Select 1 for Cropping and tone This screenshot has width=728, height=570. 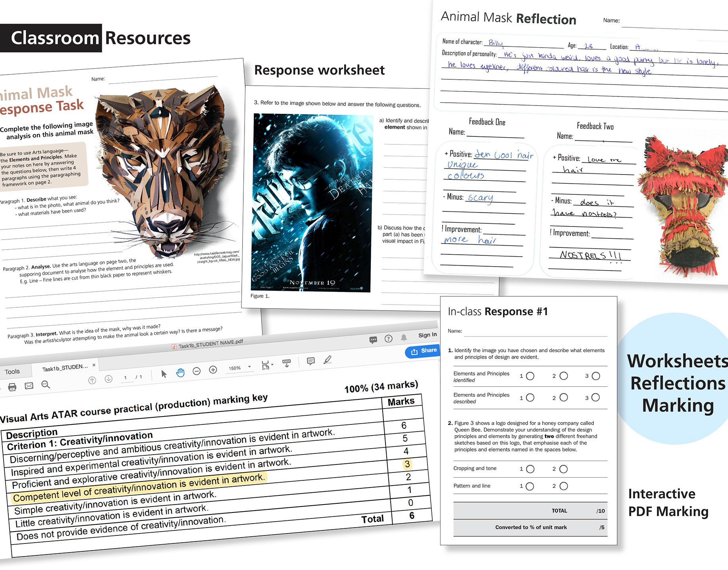pyautogui.click(x=530, y=469)
